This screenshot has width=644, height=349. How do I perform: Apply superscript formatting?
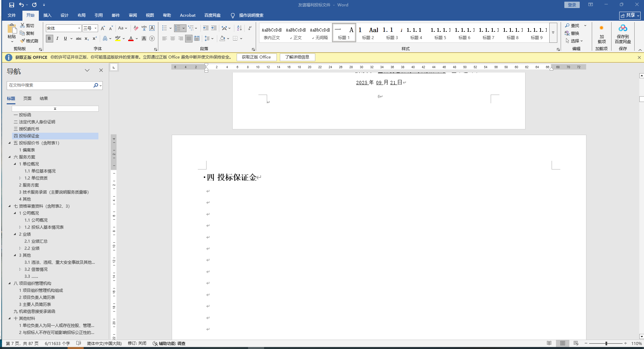coord(95,38)
